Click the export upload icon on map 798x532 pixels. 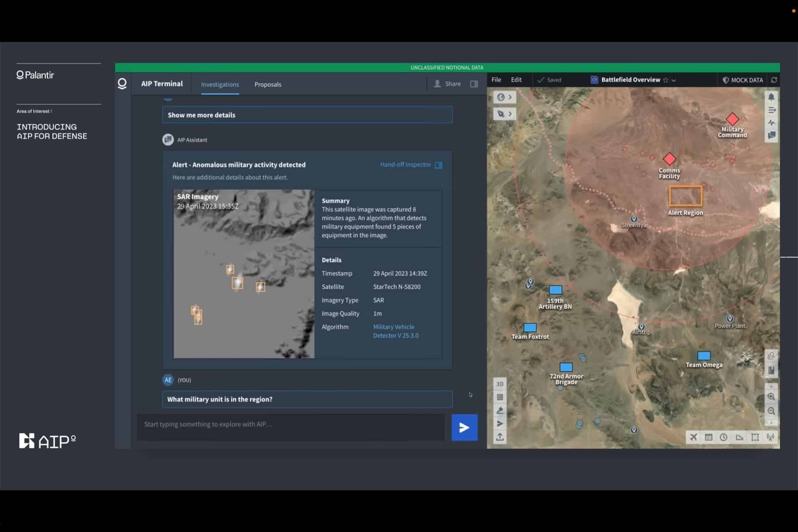[500, 437]
